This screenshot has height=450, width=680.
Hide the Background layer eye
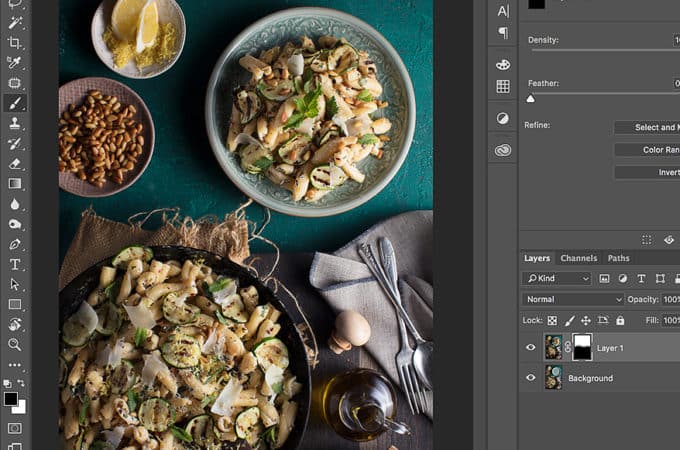(530, 378)
